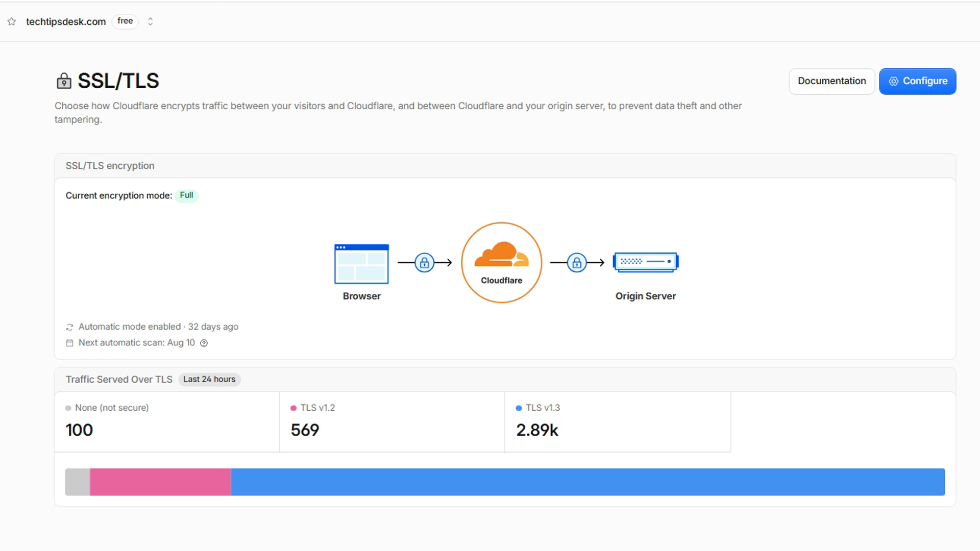Click the gray bar segment
This screenshot has height=551, width=980.
click(78, 482)
